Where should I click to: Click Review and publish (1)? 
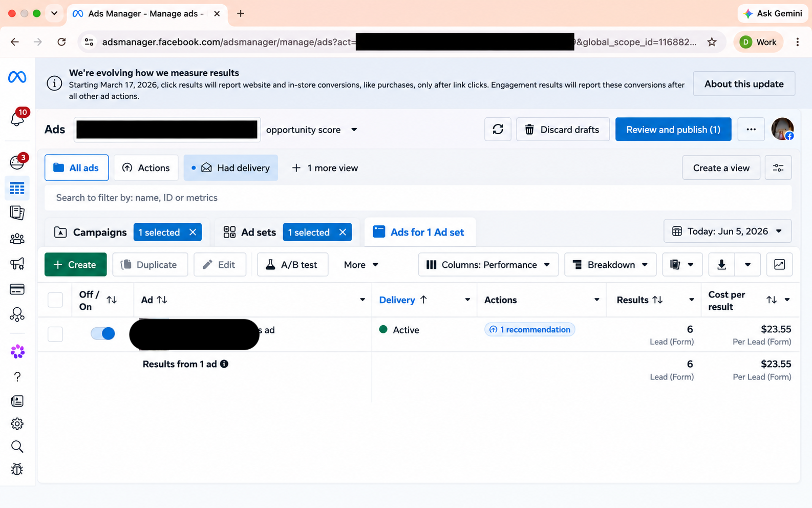pyautogui.click(x=673, y=129)
